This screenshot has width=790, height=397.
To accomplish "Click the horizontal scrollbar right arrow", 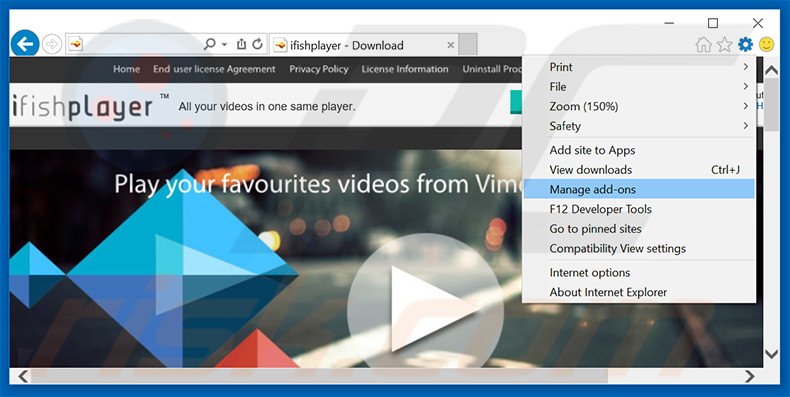I will pos(750,376).
